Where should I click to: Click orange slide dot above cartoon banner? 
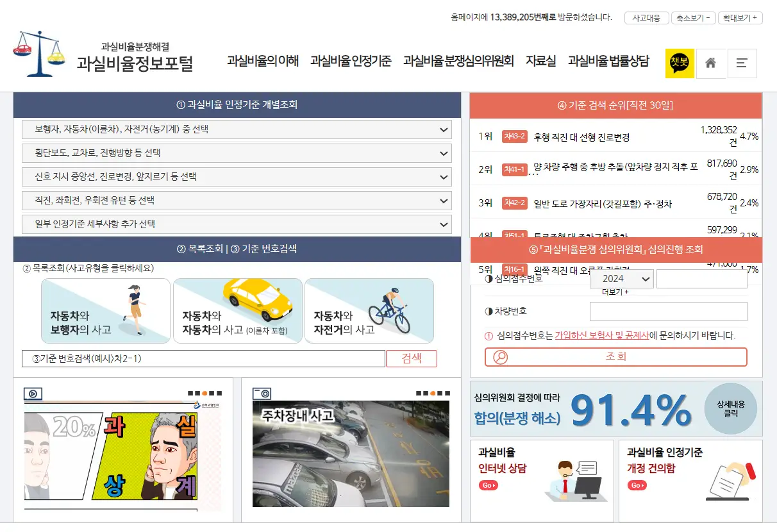coord(205,393)
